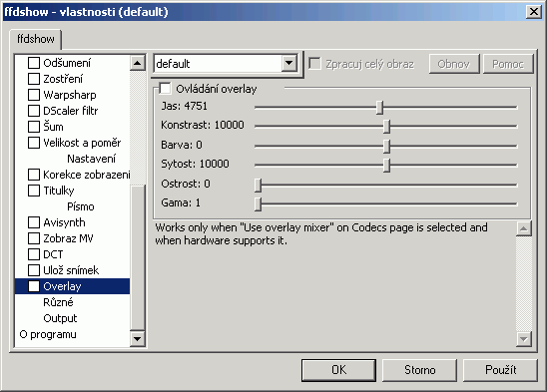The image size is (547, 392).
Task: Apply settings with Použít button
Action: click(500, 370)
